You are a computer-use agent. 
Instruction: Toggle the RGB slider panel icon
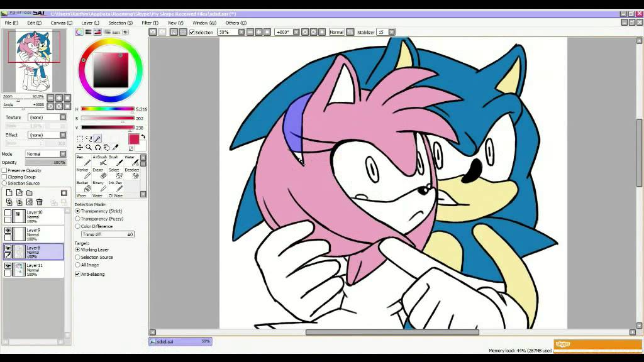(88, 31)
